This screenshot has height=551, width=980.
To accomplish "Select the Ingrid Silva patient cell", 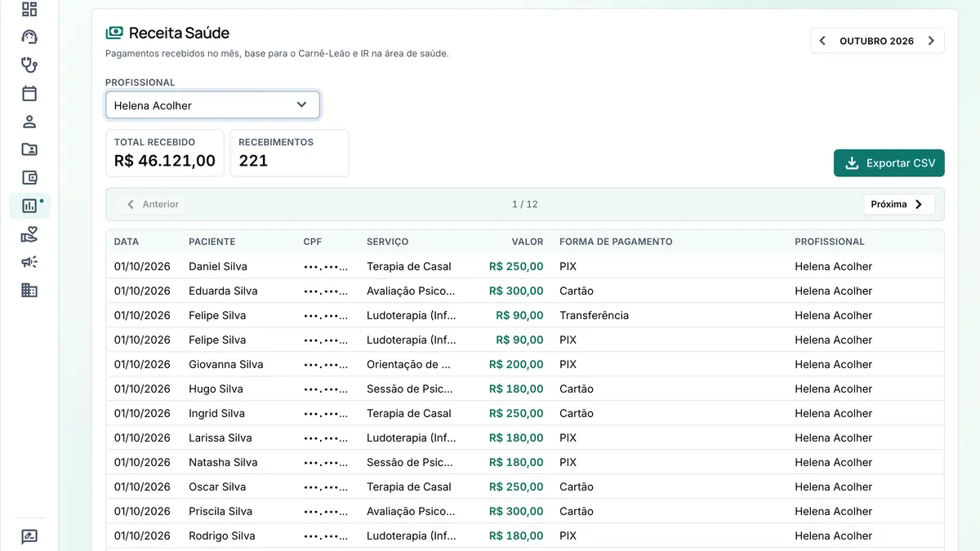I will click(216, 413).
